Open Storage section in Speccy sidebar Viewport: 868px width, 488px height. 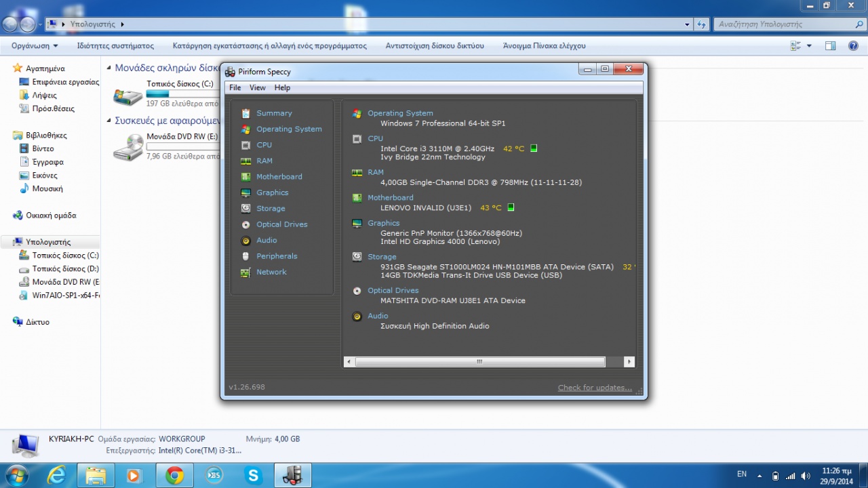271,208
